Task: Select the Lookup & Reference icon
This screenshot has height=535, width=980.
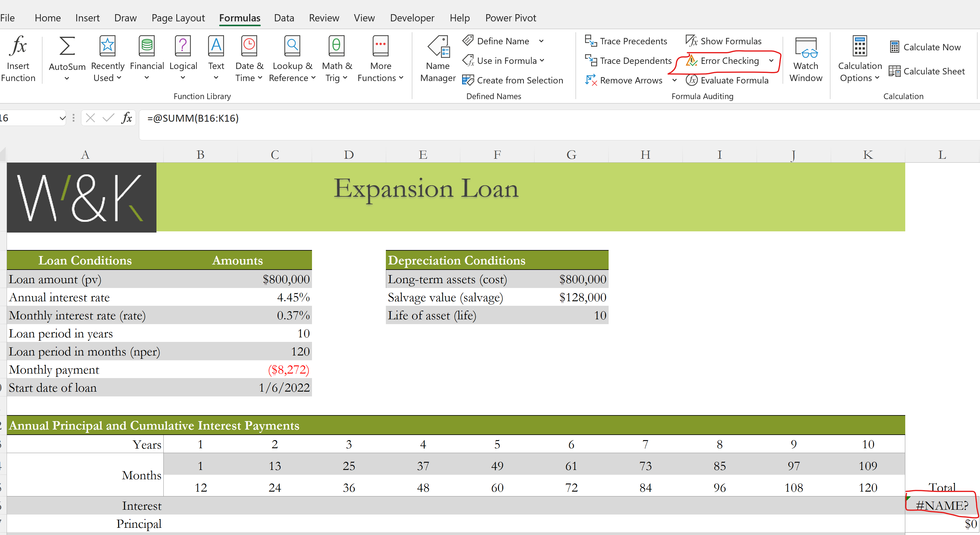Action: [291, 57]
